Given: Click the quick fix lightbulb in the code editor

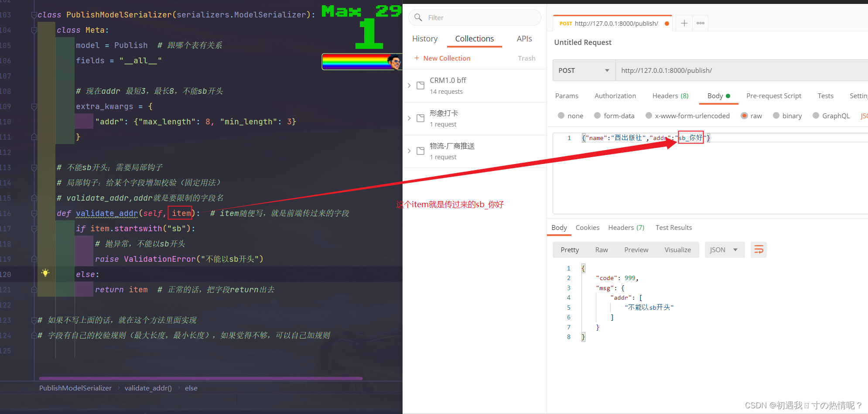Looking at the screenshot, I should coord(45,274).
